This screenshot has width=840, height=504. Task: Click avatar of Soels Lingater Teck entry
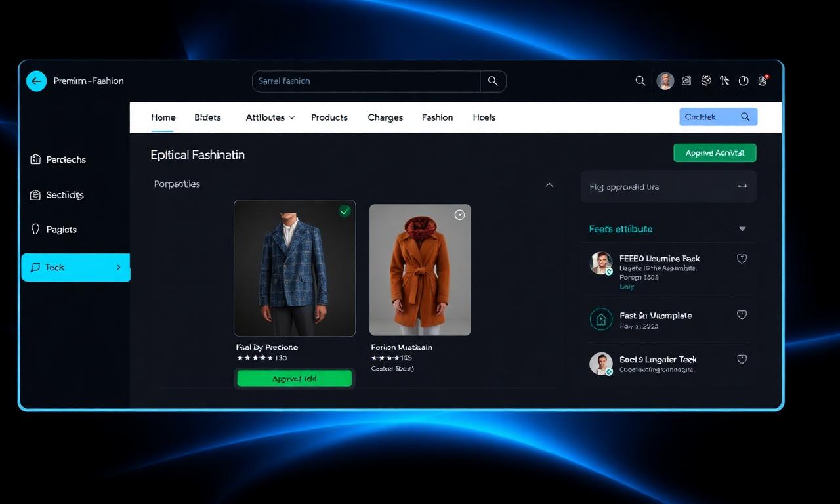601,364
